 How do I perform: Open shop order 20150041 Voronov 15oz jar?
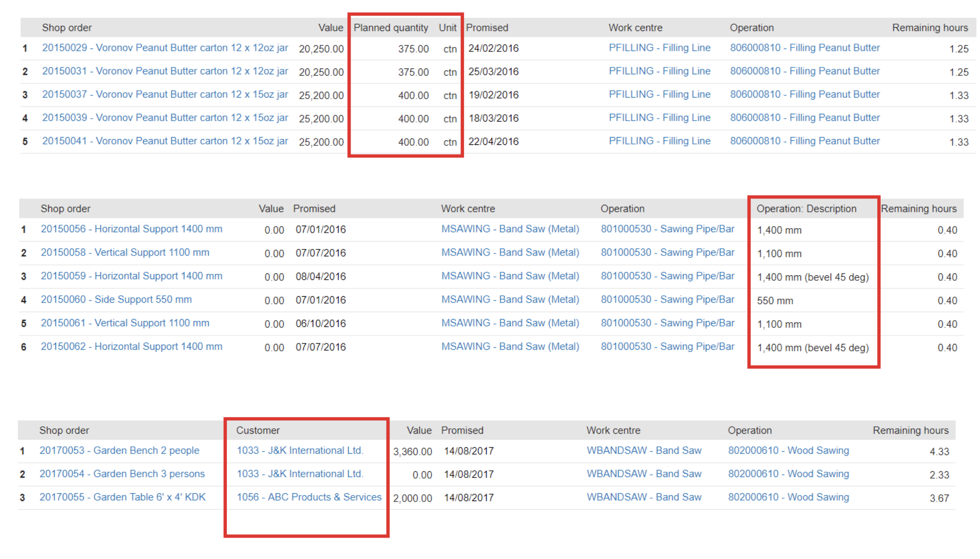click(x=165, y=141)
